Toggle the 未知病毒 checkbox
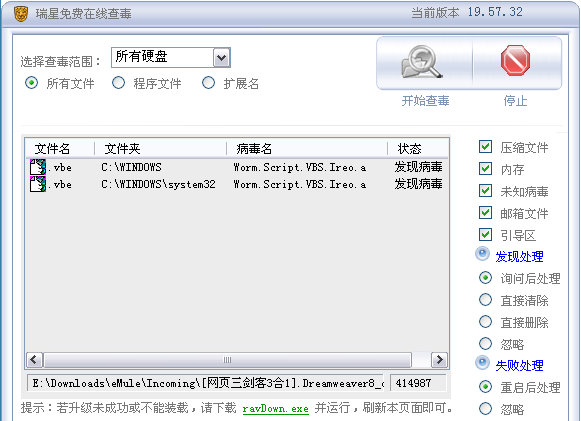The image size is (581, 421). (x=485, y=190)
